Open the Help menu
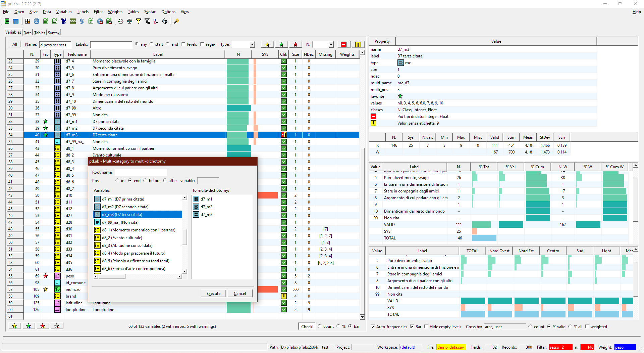The image size is (644, 353). [637, 12]
